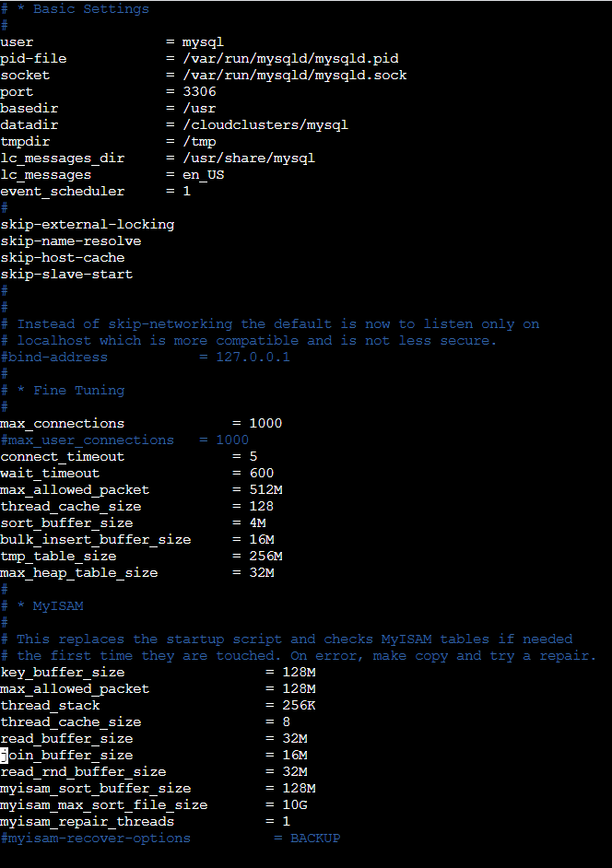Click the tmp_table_size value 256M

tap(265, 557)
